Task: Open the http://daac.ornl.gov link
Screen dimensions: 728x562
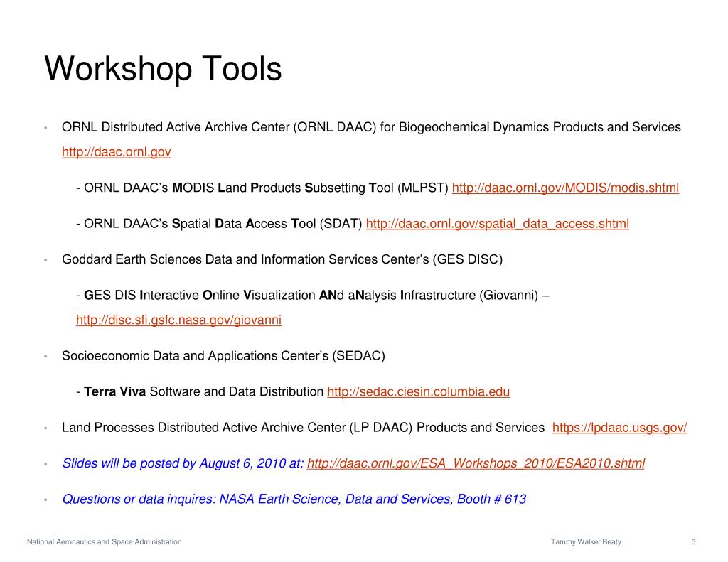Action: [117, 152]
